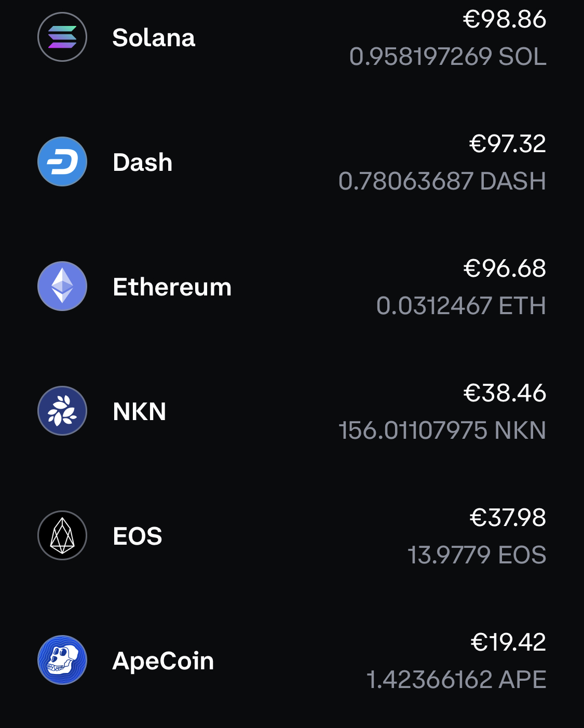584x728 pixels.
Task: Open the Dash asset name
Action: coord(143,163)
